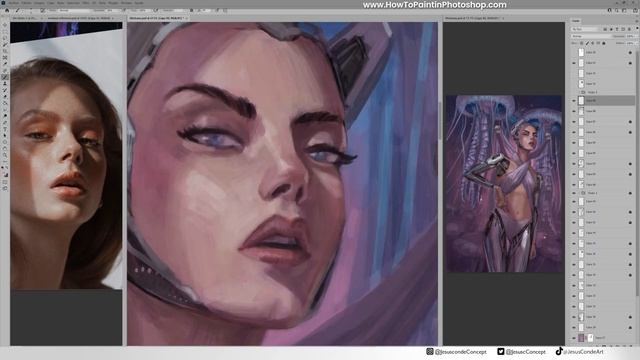Toggle lock image pixels brush icon

(x=587, y=43)
